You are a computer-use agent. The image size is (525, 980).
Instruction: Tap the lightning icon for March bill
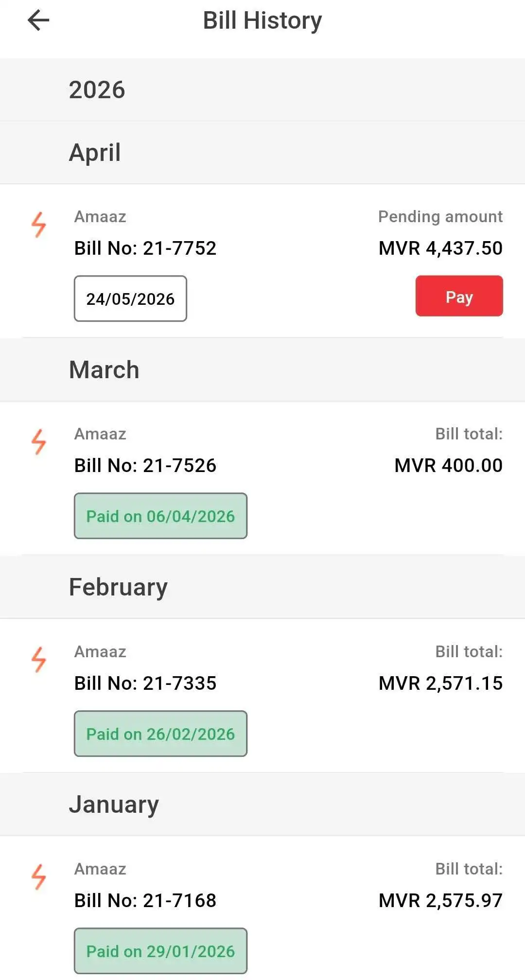click(39, 442)
